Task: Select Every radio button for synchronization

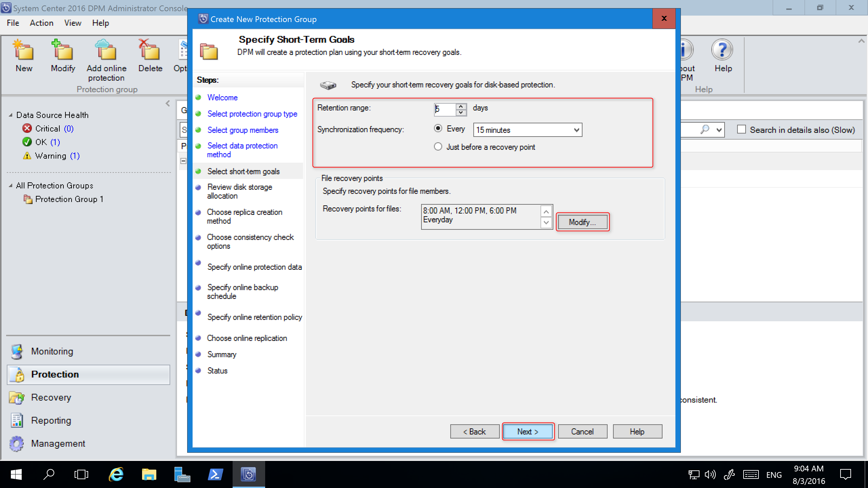Action: click(x=438, y=129)
